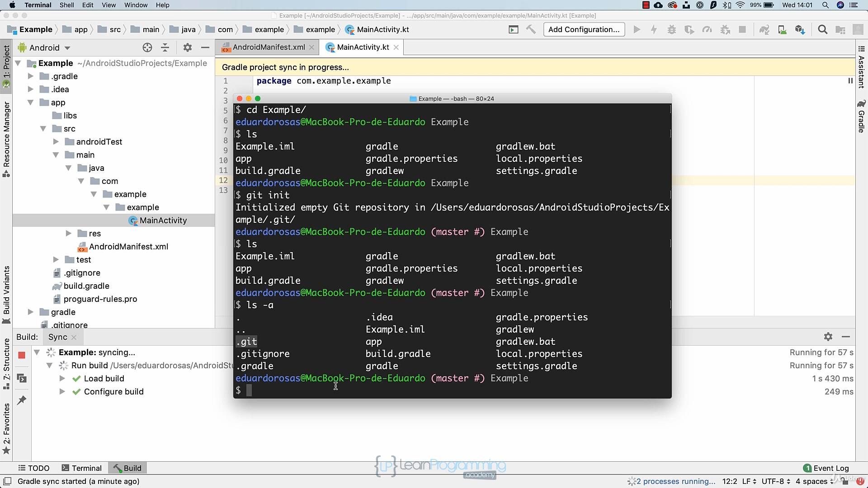Viewport: 868px width, 488px height.
Task: Expand the .idea folder
Action: (x=31, y=89)
